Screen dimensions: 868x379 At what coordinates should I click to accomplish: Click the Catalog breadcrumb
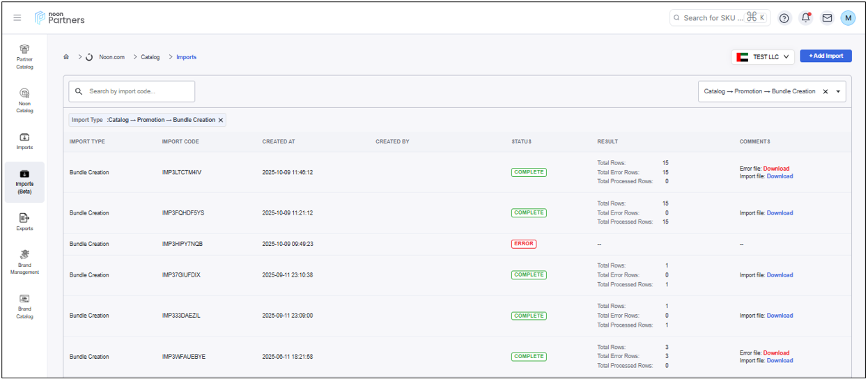click(150, 57)
